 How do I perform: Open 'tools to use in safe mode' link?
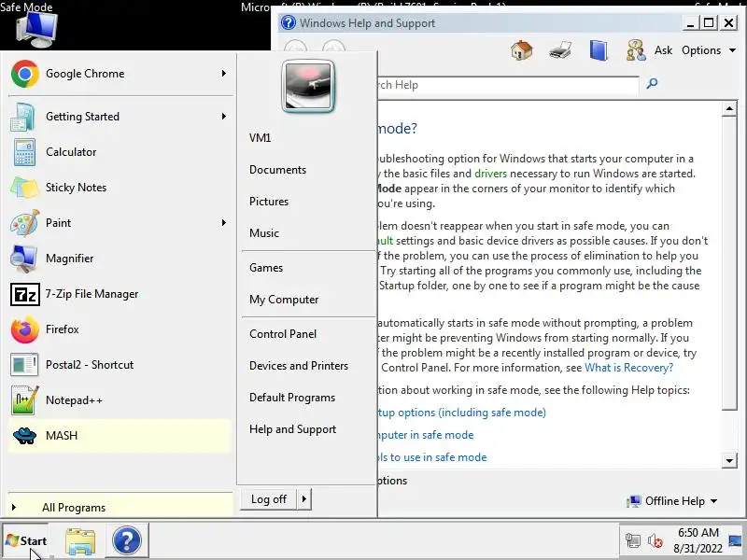click(432, 457)
